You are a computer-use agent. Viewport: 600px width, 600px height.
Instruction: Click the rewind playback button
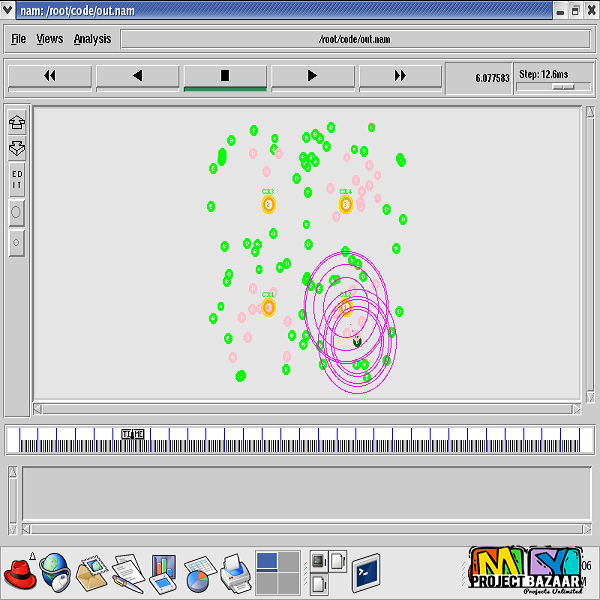49,76
